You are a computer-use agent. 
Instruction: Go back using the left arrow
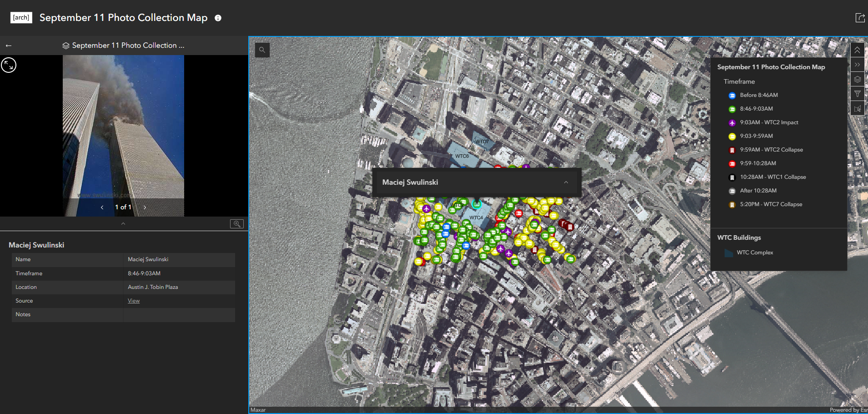click(9, 45)
